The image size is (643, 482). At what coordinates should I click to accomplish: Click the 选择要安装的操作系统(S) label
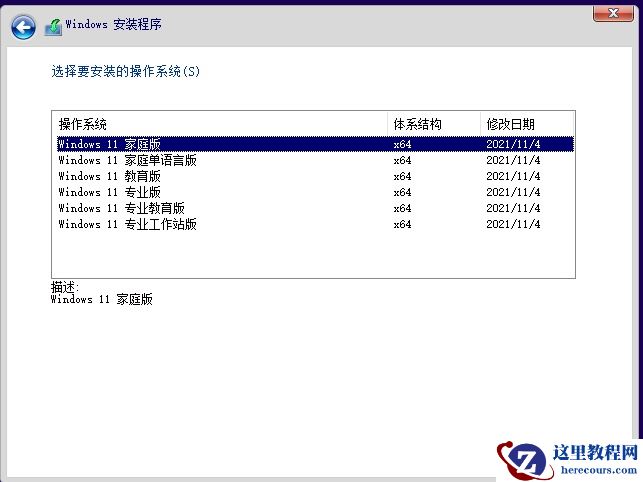click(x=125, y=71)
